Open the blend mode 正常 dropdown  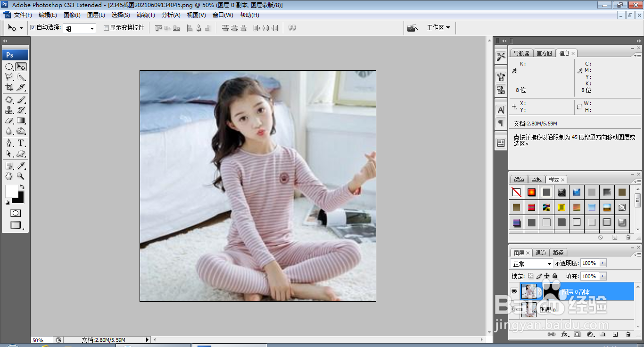[532, 264]
